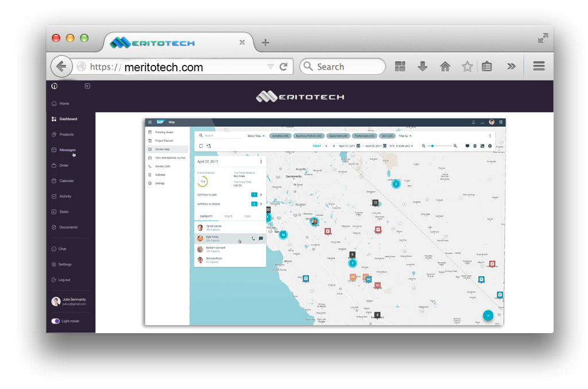Open Service Calls in the SAP menu
Viewport: 588px width, 389px height.
pos(160,166)
